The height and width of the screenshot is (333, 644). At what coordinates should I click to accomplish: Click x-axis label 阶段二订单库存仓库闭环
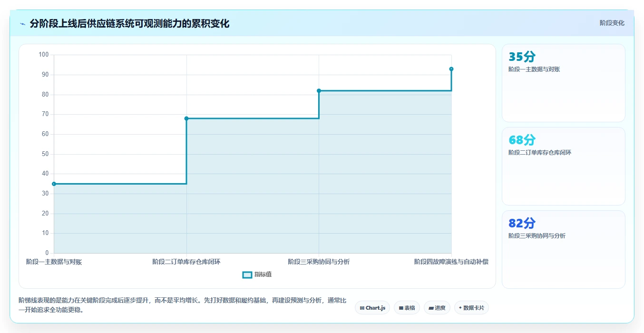click(x=186, y=262)
